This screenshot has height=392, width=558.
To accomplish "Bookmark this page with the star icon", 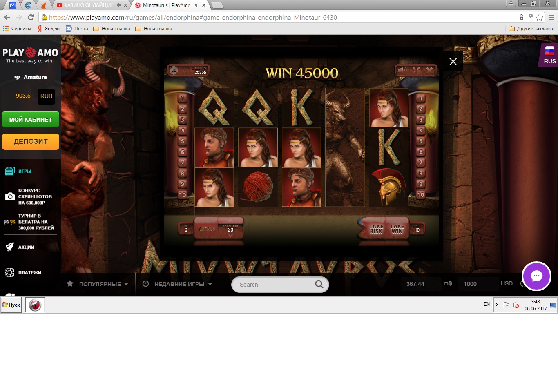I will click(x=540, y=17).
